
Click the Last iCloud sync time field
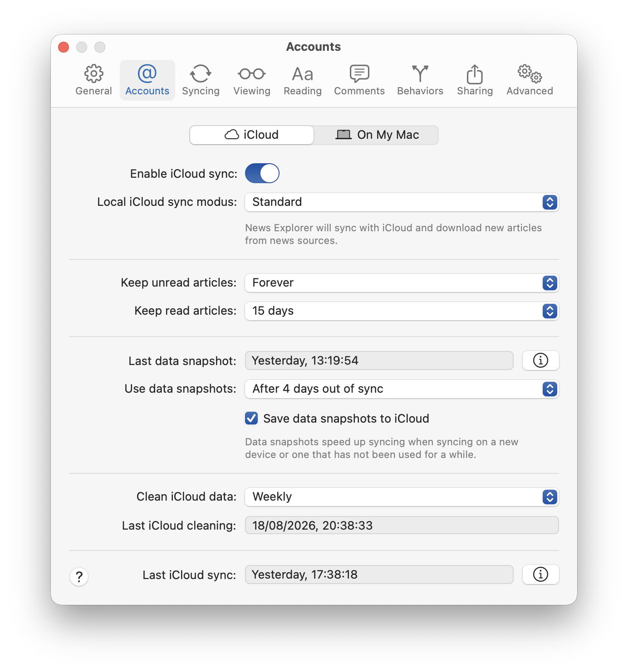pyautogui.click(x=379, y=575)
